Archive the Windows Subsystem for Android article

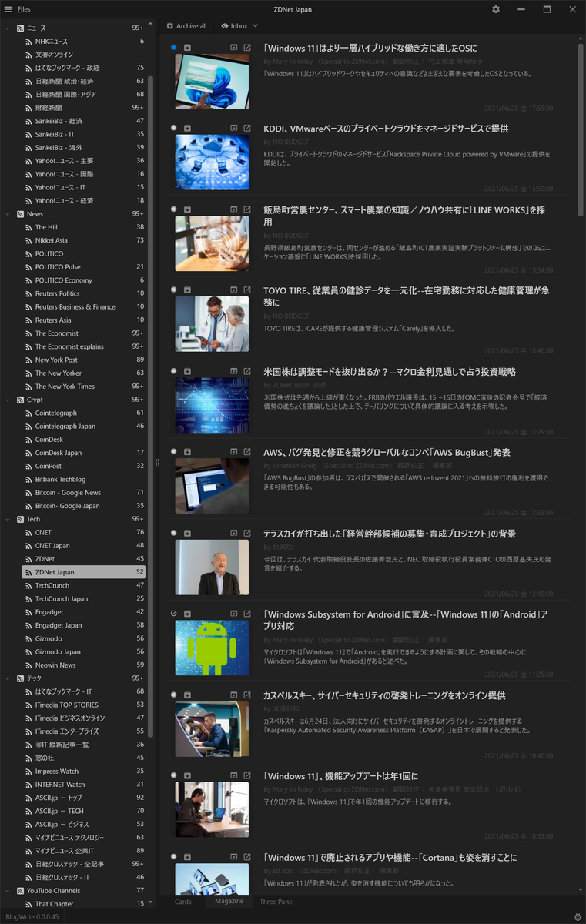click(187, 614)
